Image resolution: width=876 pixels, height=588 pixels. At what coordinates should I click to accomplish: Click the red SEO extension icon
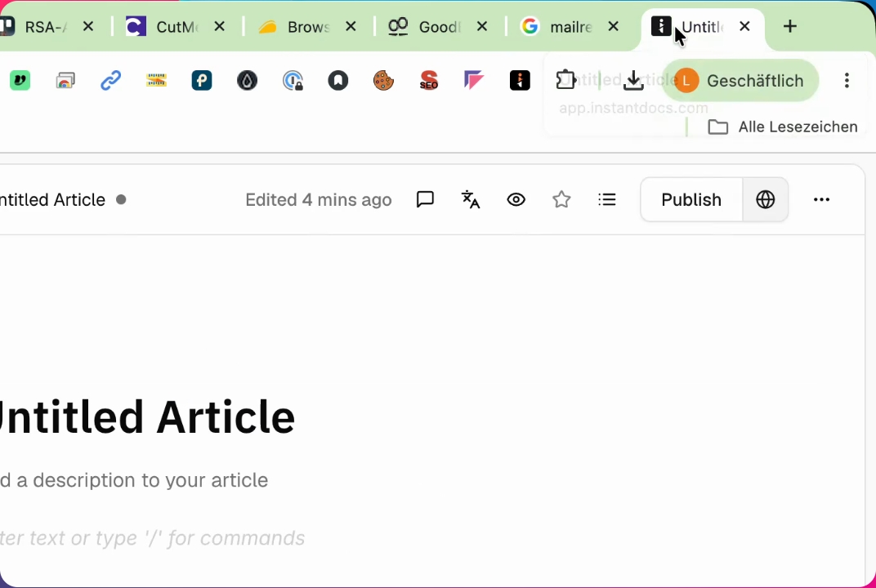pyautogui.click(x=428, y=80)
